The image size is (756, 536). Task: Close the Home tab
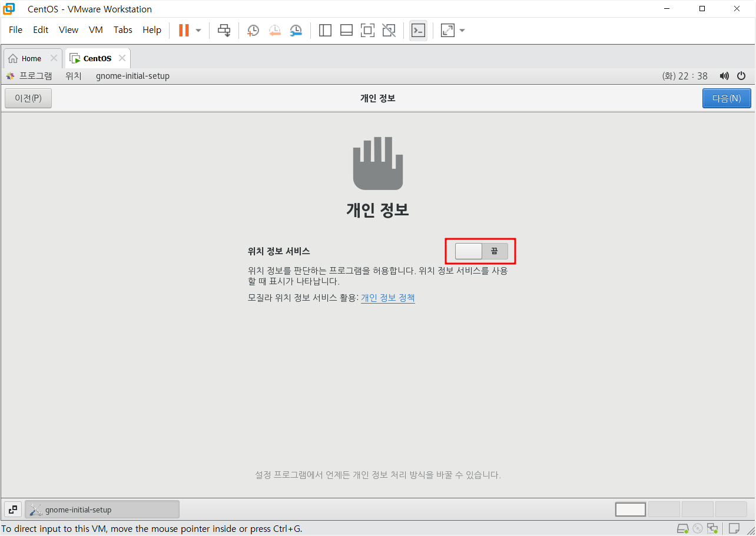point(54,58)
